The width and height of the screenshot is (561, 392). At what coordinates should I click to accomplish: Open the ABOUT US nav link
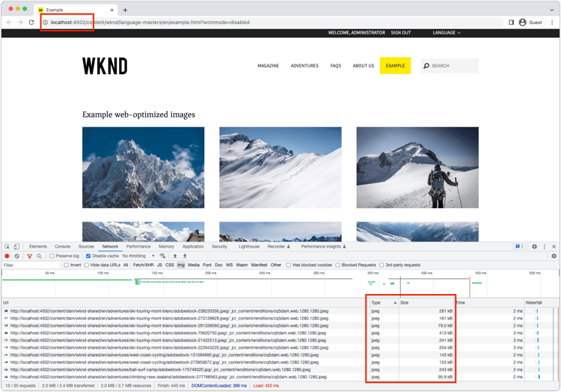coord(364,66)
